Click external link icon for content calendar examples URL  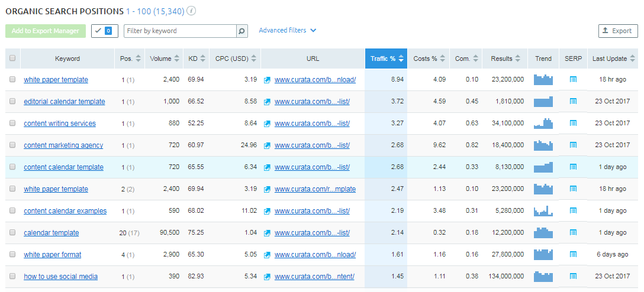click(x=267, y=211)
